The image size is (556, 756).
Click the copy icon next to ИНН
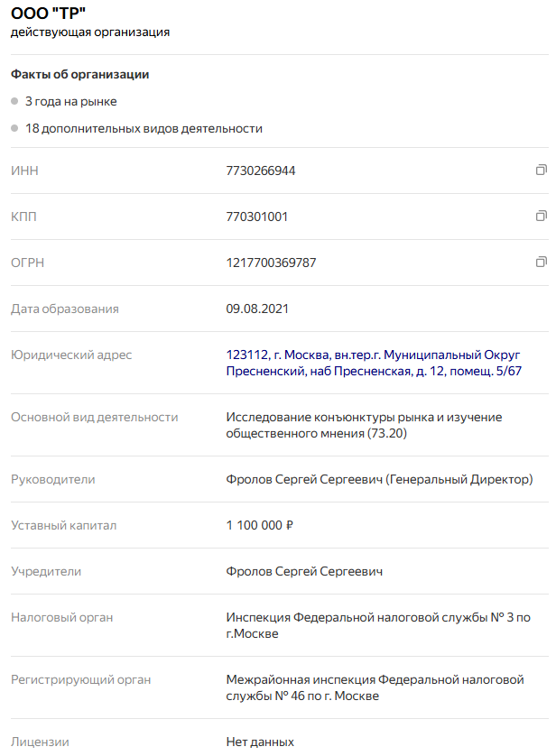click(x=541, y=169)
